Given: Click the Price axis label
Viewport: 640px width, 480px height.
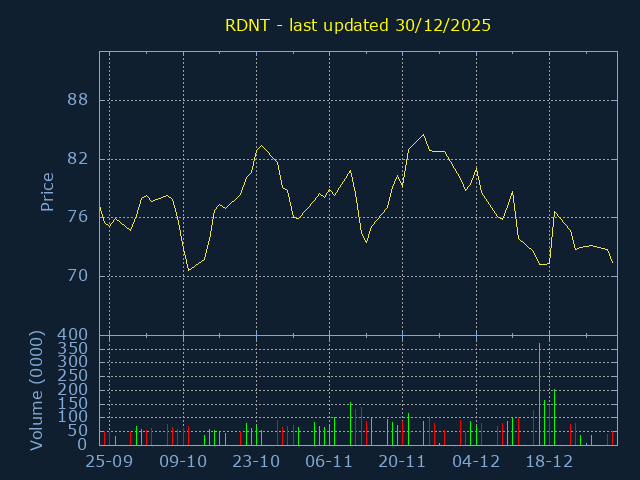Looking at the screenshot, I should (x=47, y=191).
